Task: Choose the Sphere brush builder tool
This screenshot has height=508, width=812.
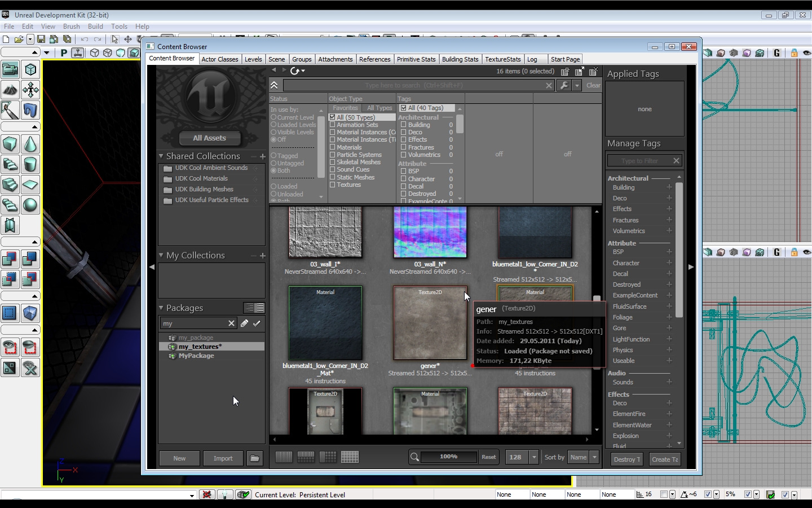Action: [30, 205]
